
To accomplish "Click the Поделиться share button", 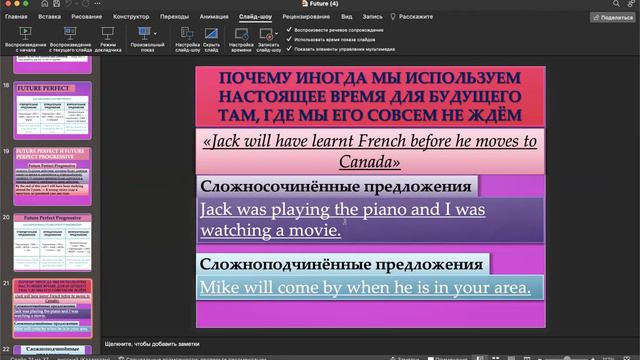I will pos(612,17).
